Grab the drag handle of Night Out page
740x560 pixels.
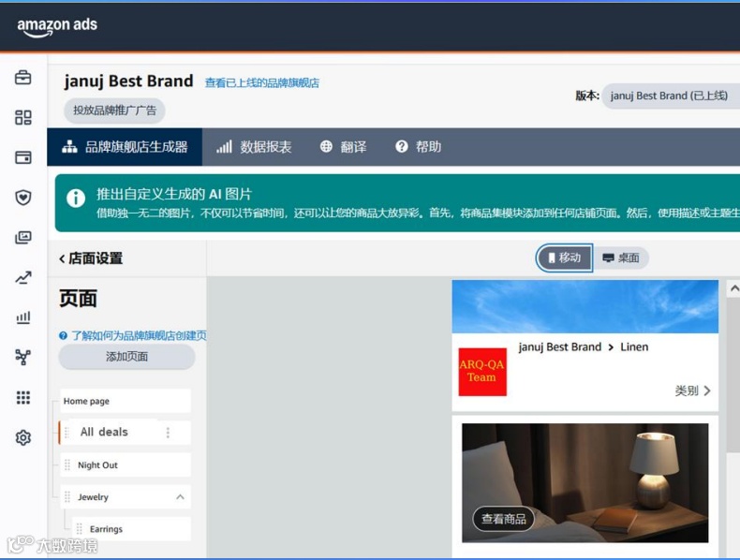click(x=67, y=464)
